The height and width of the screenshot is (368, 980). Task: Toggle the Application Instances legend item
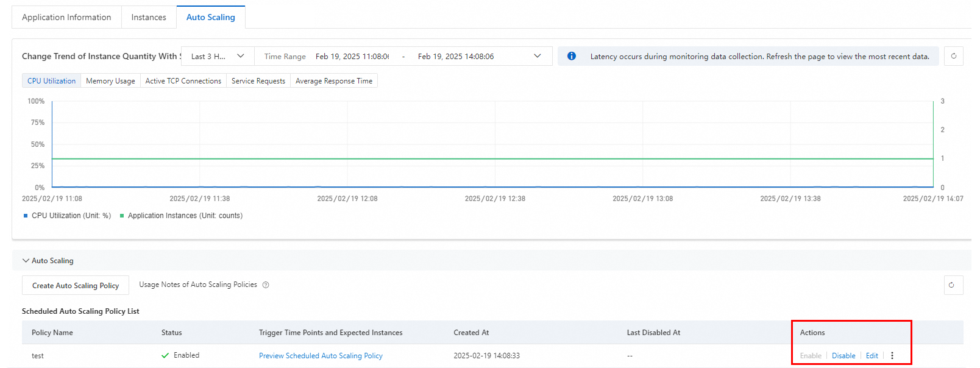[181, 216]
